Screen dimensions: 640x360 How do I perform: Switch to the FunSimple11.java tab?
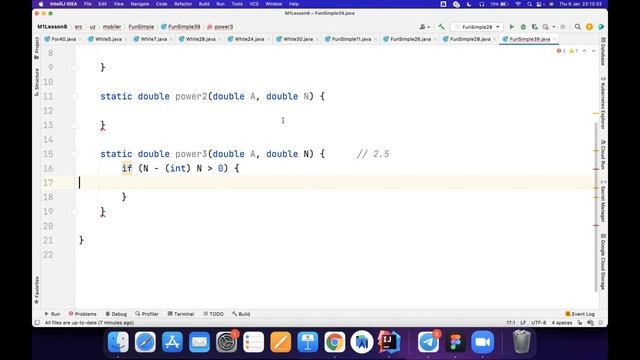click(x=351, y=39)
